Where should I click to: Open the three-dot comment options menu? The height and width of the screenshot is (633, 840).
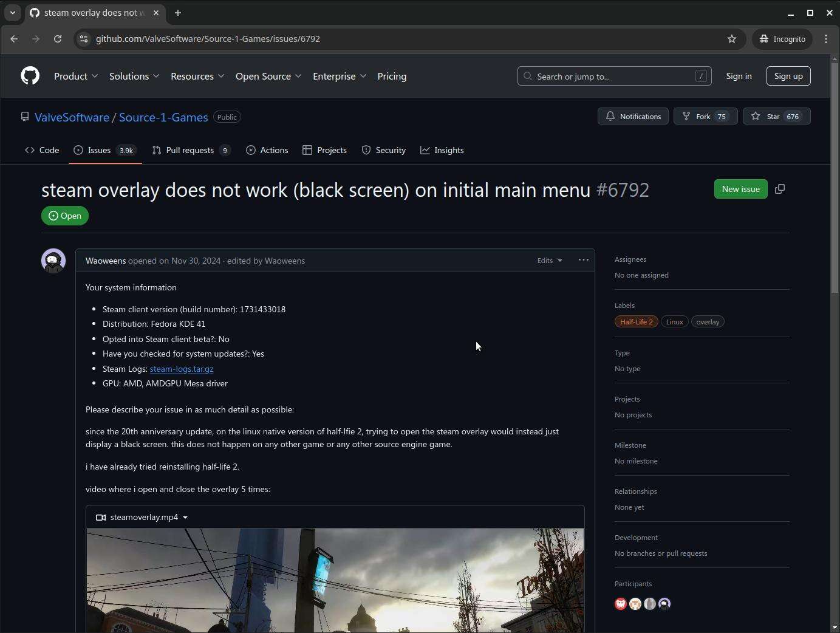pyautogui.click(x=583, y=260)
